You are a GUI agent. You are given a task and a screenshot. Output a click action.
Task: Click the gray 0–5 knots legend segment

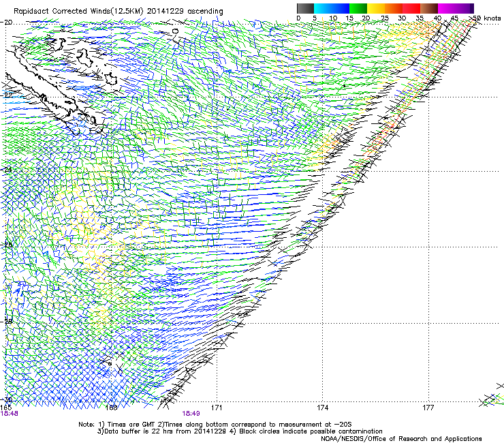pos(305,8)
